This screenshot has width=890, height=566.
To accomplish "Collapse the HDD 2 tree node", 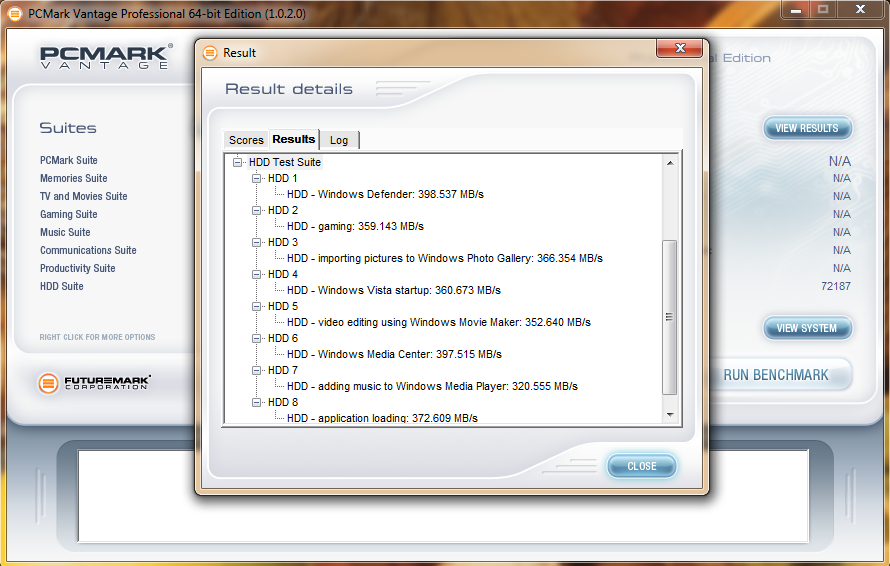I will 257,210.
